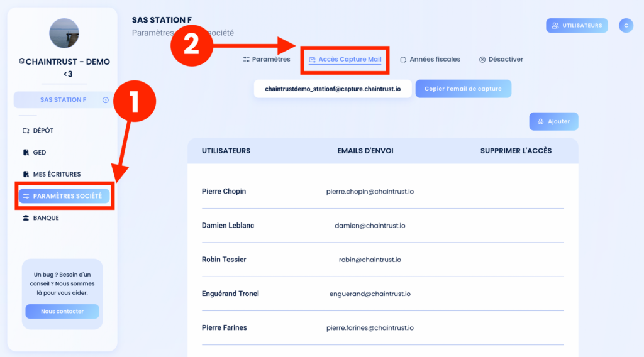Click Nous contacter help button

coord(62,312)
